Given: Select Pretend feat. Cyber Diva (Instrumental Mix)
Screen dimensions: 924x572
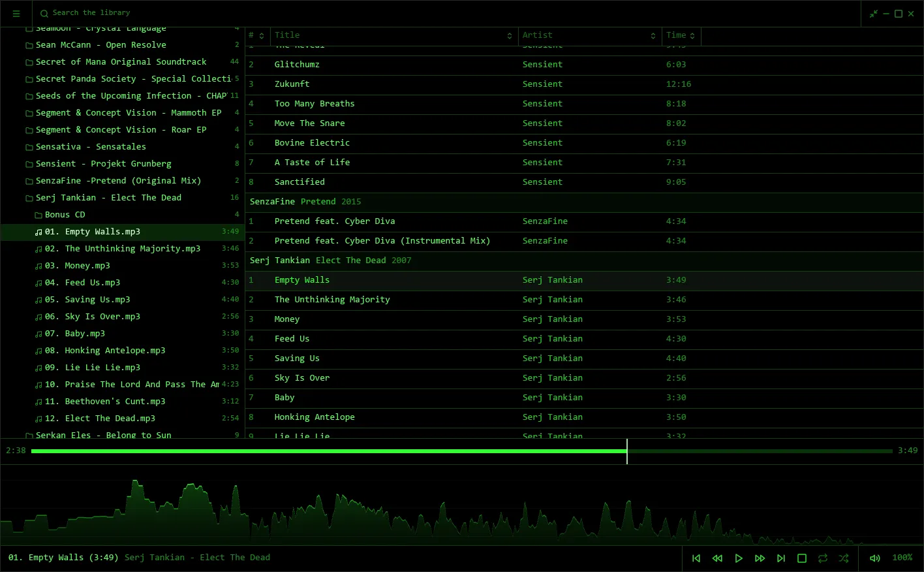Looking at the screenshot, I should pos(584,241).
